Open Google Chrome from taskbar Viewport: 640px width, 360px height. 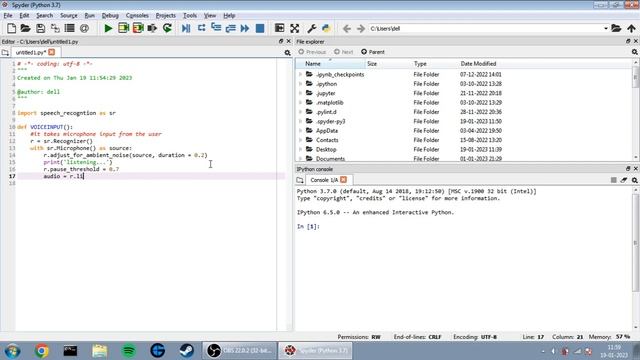41,351
